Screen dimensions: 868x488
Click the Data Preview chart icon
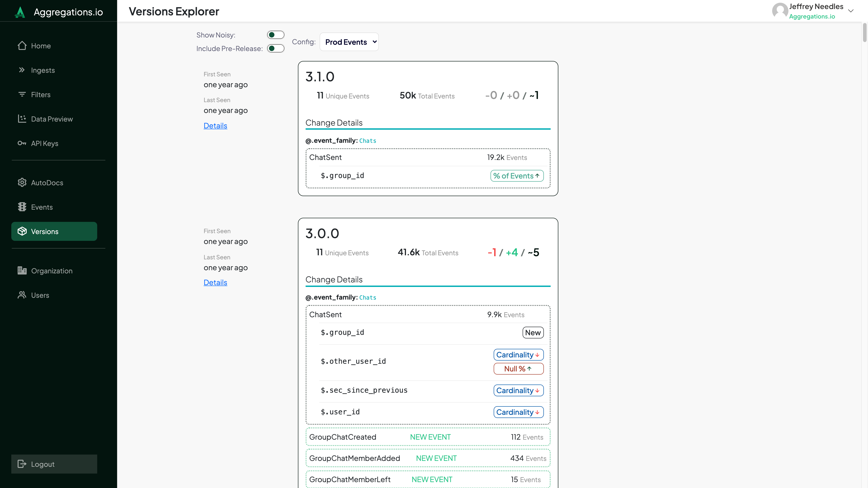coord(22,119)
